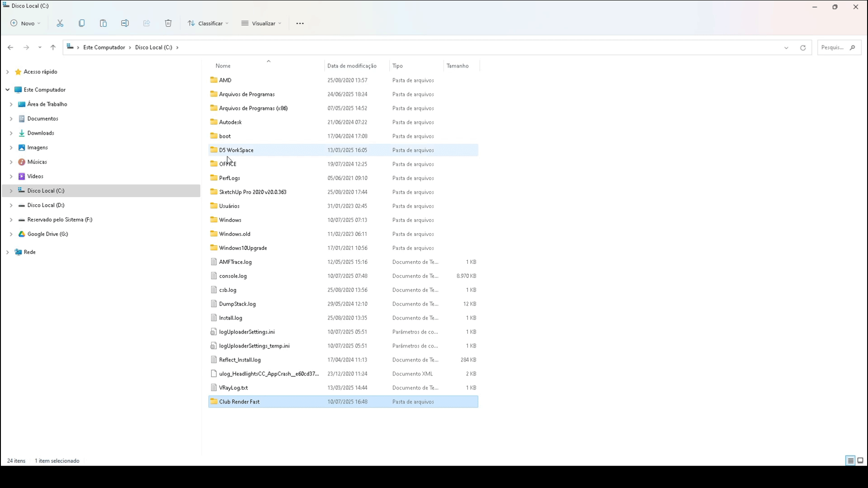Click the Pesquisar search box
The height and width of the screenshot is (488, 868).
pyautogui.click(x=833, y=47)
